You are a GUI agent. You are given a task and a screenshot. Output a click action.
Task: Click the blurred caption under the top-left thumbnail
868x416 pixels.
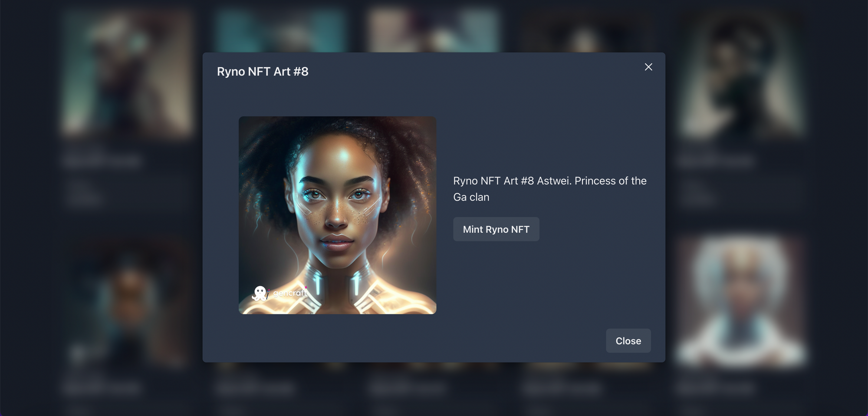[102, 162]
